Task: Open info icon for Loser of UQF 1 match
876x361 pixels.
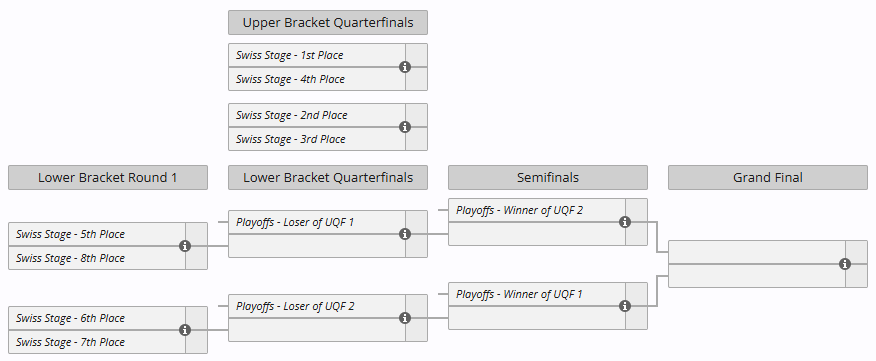Action: pyautogui.click(x=405, y=234)
